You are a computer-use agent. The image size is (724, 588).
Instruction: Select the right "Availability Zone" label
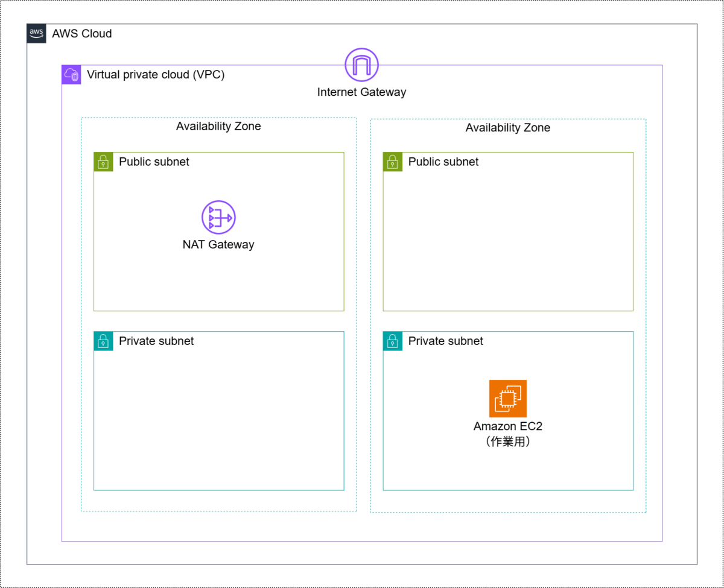(x=508, y=127)
